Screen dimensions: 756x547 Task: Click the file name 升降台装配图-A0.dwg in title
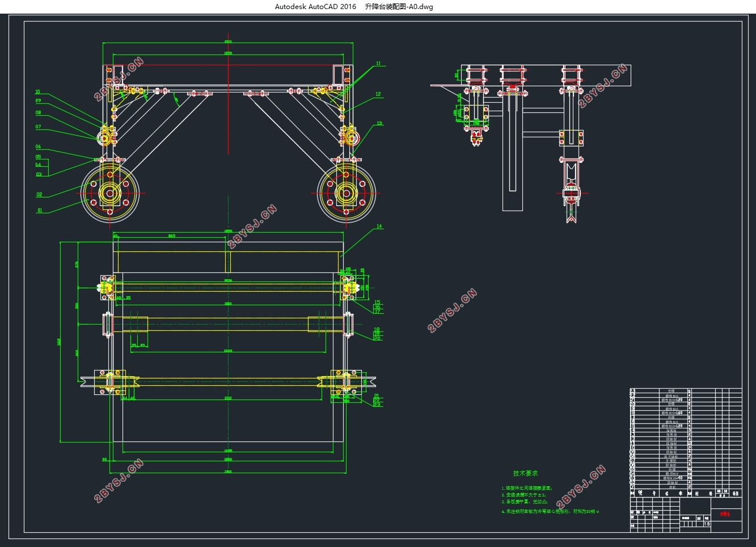[399, 7]
